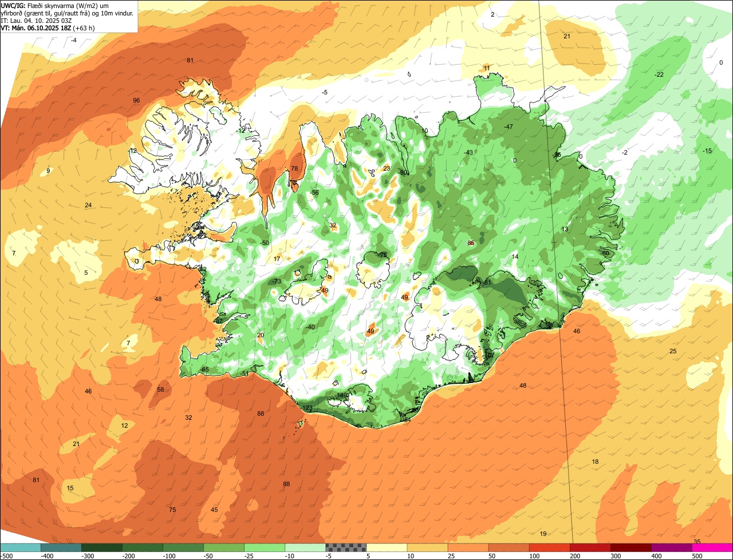Click the map value '75' in the southwest sea
The width and height of the screenshot is (733, 560).
click(x=172, y=510)
